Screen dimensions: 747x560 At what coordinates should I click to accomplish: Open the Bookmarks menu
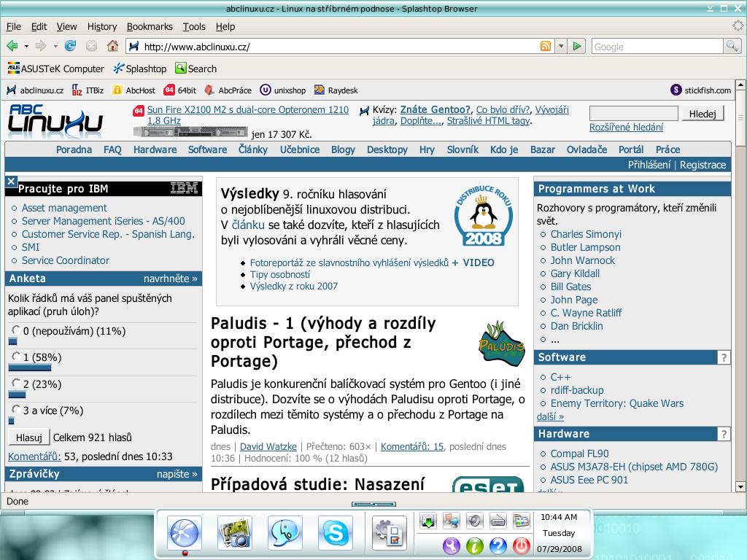pyautogui.click(x=150, y=27)
